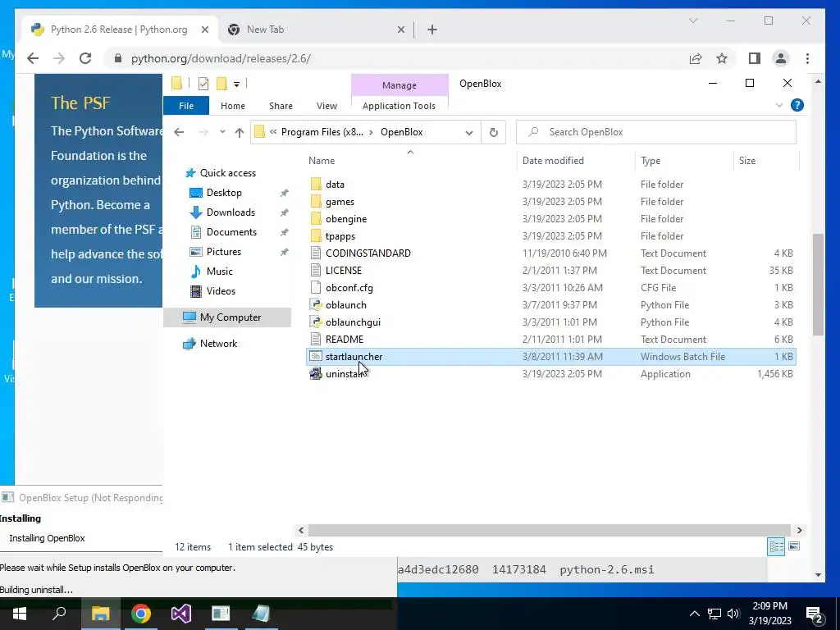The image size is (840, 630).
Task: Open Downloads in navigation pane
Action: click(231, 212)
